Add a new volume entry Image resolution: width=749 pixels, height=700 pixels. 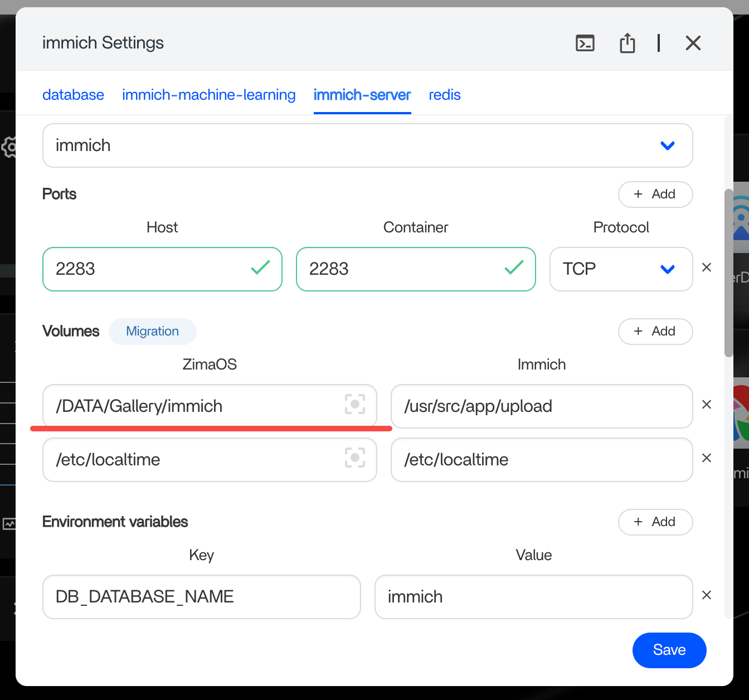(655, 332)
